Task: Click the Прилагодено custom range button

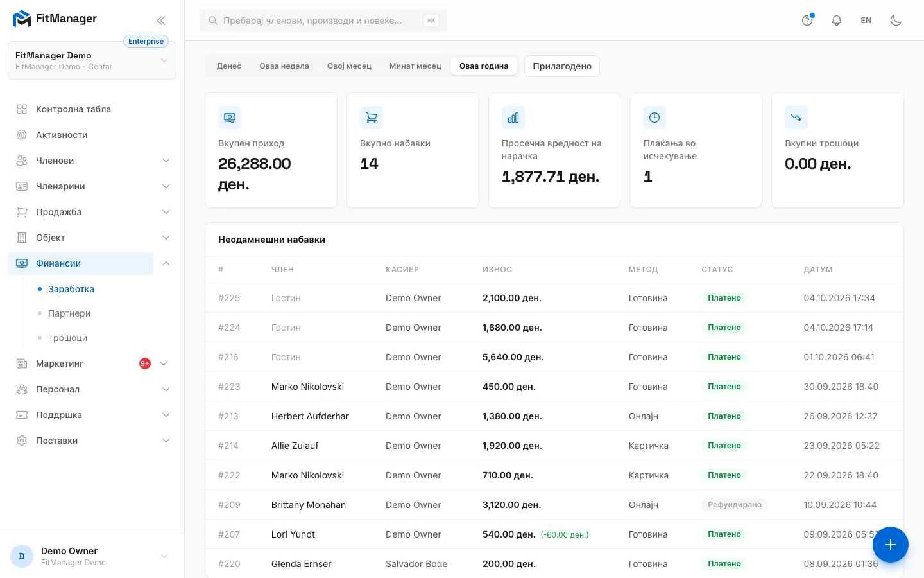Action: pos(562,66)
